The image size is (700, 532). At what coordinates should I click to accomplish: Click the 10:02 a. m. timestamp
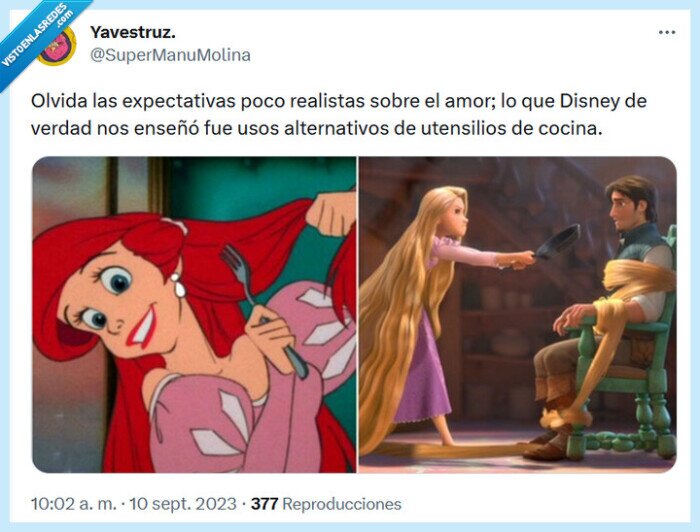[x=73, y=504]
